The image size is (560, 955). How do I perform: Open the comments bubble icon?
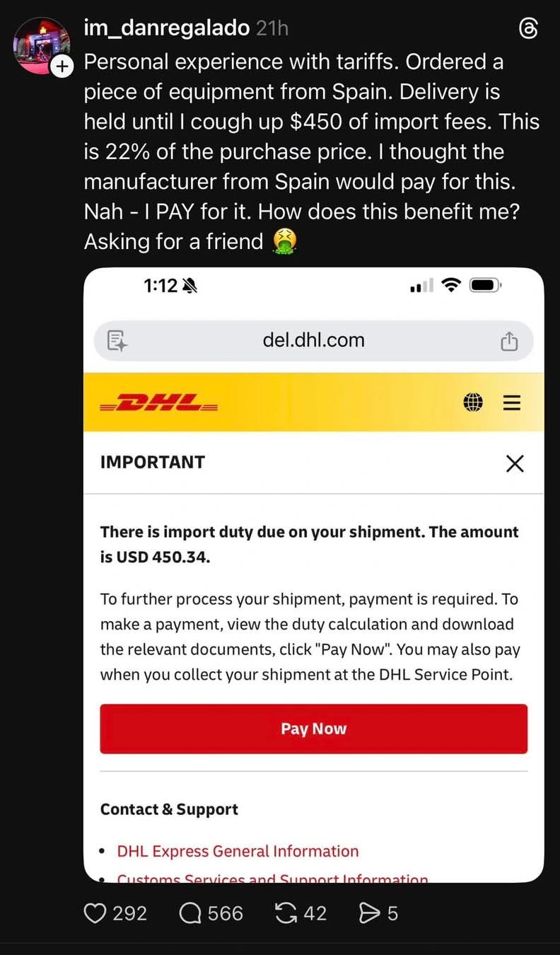pos(190,913)
